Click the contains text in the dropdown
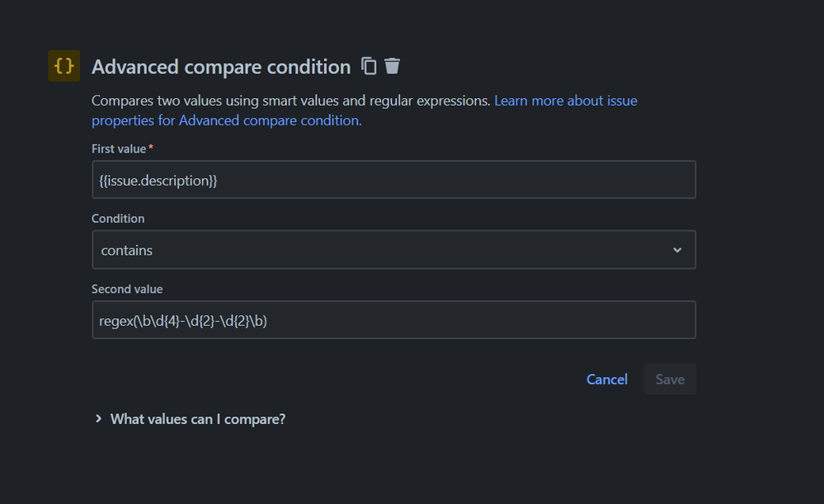Screen dimensions: 824x504 click(127, 251)
